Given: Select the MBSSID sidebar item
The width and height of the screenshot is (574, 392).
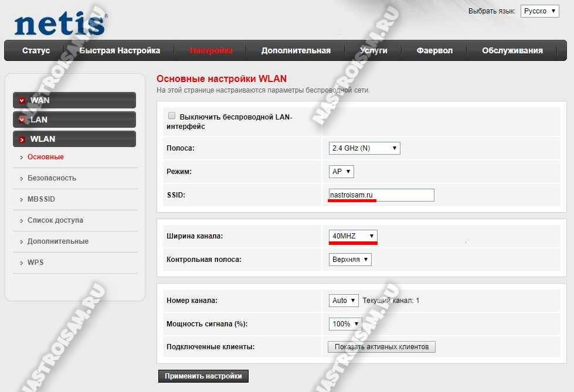Looking at the screenshot, I should pyautogui.click(x=41, y=199).
